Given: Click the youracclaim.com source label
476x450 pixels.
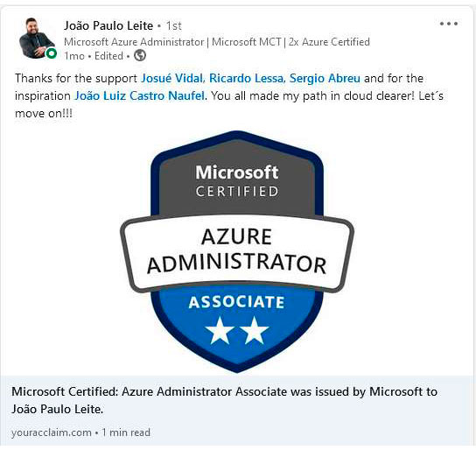Looking at the screenshot, I should coord(52,432).
